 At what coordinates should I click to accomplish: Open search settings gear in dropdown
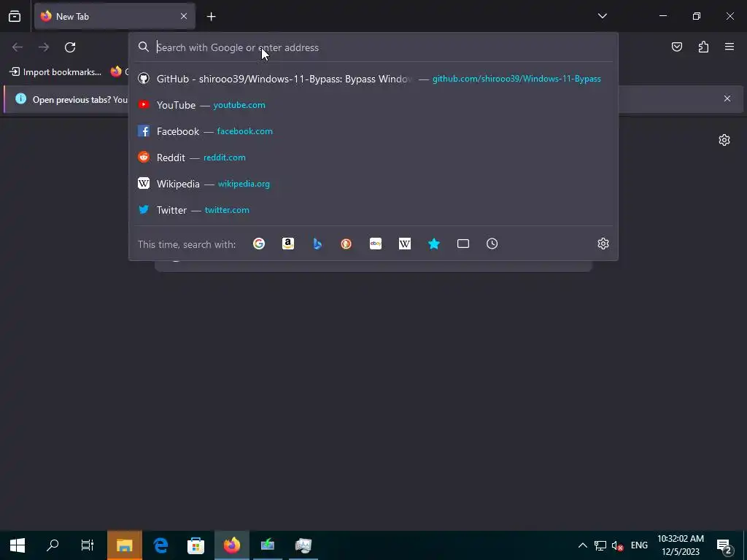pos(603,244)
